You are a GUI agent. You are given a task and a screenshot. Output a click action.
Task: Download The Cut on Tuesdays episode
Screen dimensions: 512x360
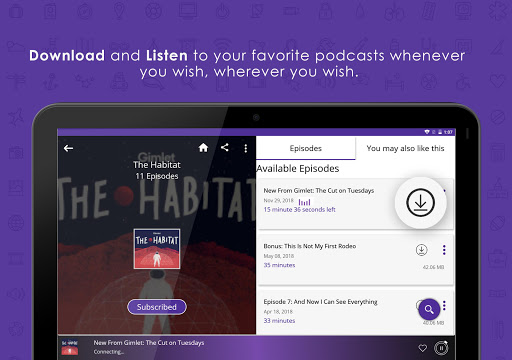click(x=420, y=203)
